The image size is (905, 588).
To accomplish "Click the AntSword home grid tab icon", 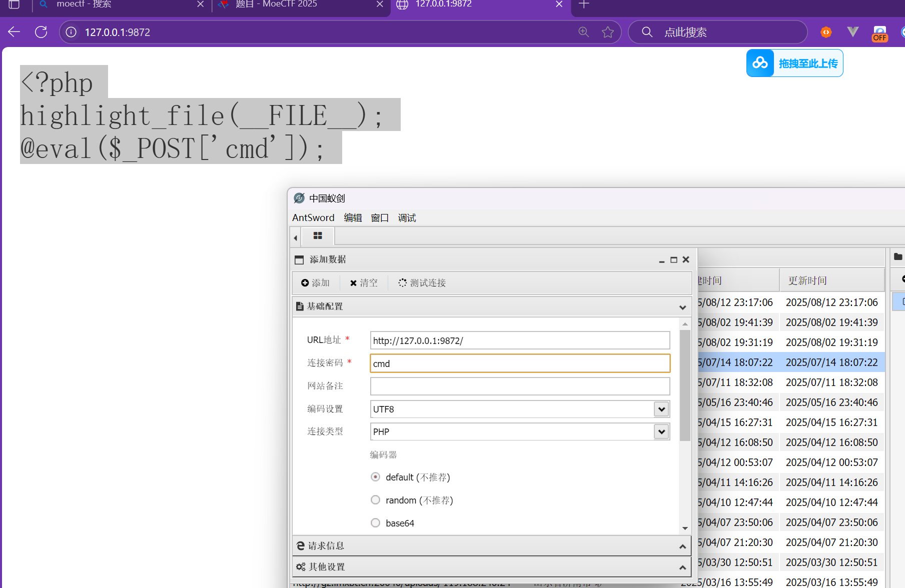I will [x=318, y=235].
